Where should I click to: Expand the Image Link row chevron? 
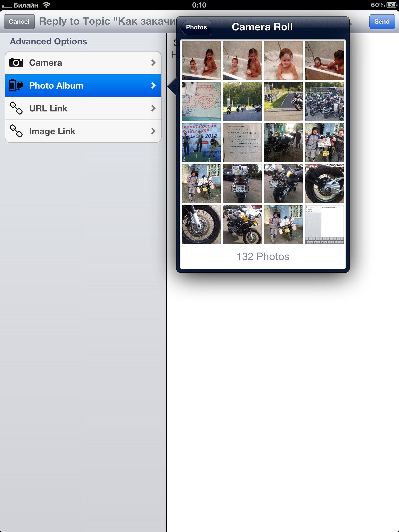coord(153,131)
